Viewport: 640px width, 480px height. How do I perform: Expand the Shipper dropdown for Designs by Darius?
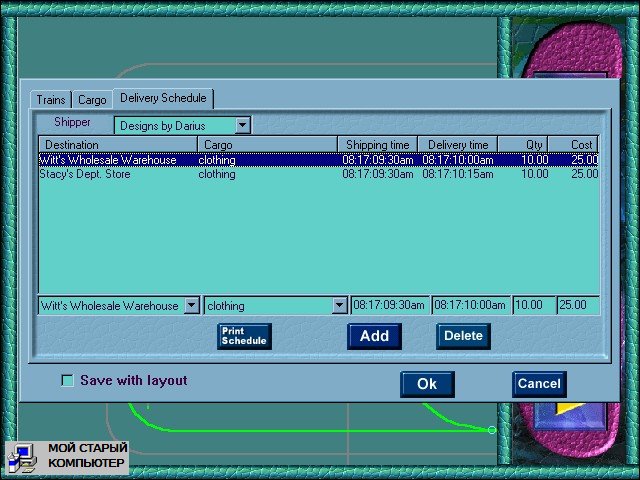tap(242, 125)
